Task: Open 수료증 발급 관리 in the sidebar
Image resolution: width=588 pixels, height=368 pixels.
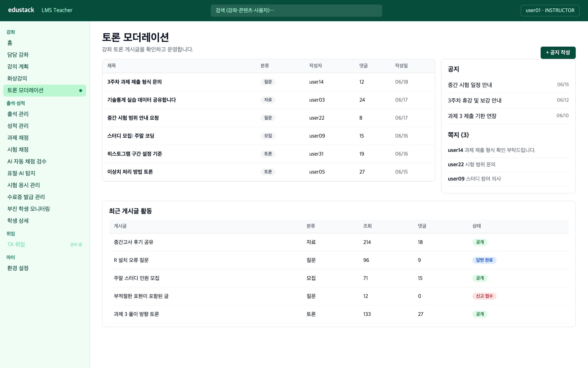Action: (45, 197)
